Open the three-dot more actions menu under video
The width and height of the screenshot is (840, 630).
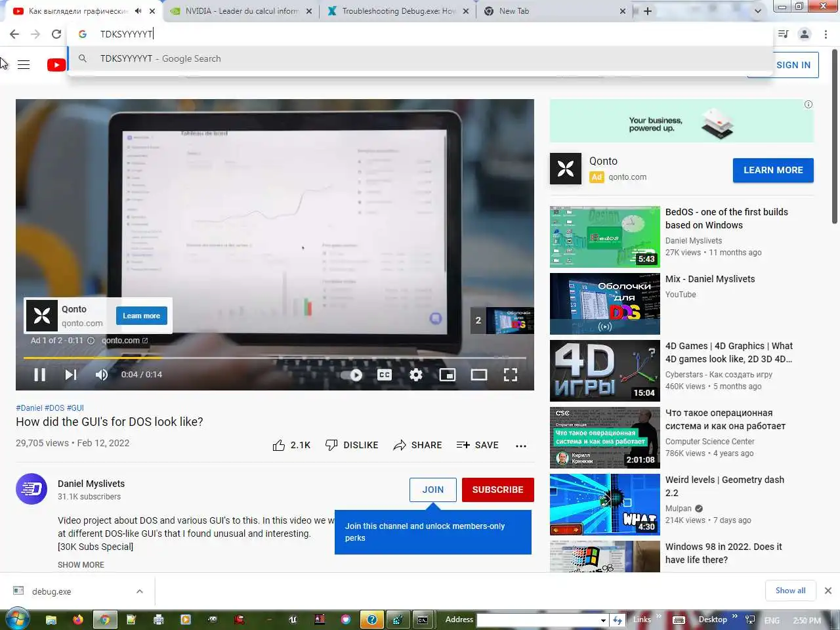pos(521,446)
